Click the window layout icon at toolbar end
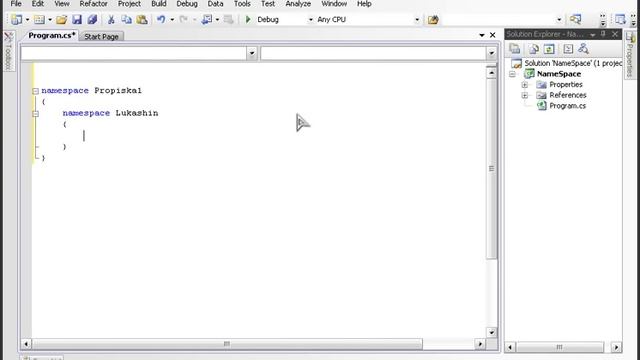The width and height of the screenshot is (640, 360). tap(620, 19)
